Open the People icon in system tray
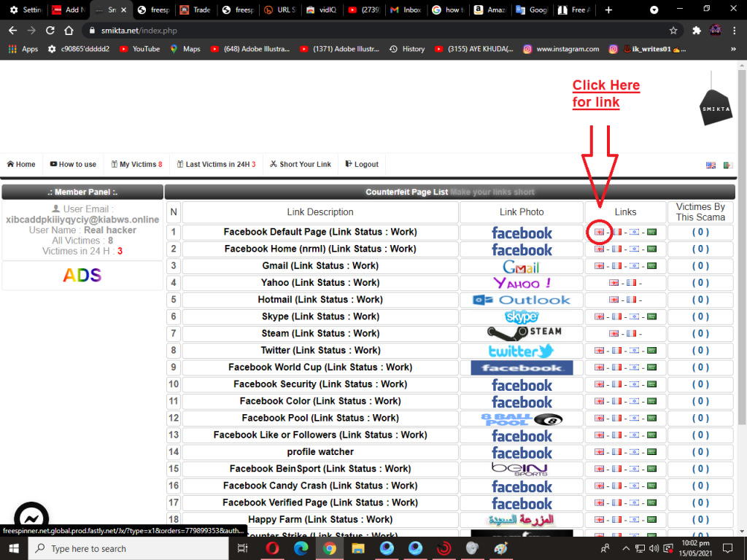747x560 pixels. tap(605, 548)
